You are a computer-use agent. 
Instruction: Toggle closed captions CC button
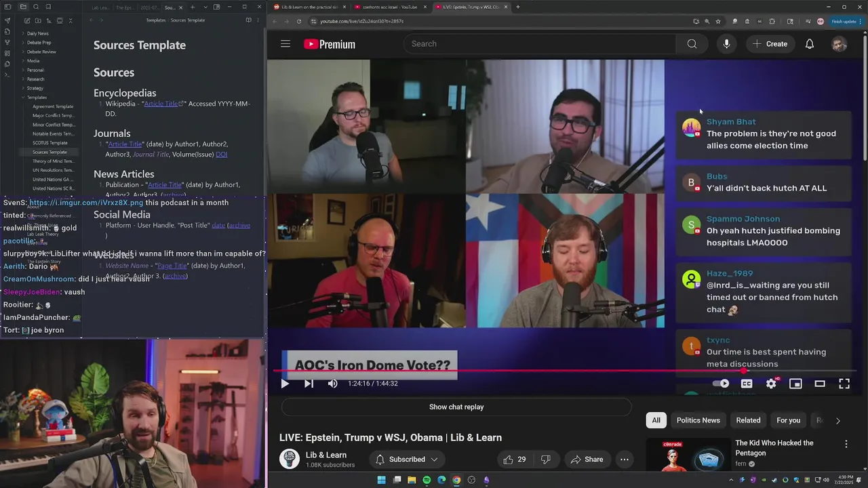[747, 384]
